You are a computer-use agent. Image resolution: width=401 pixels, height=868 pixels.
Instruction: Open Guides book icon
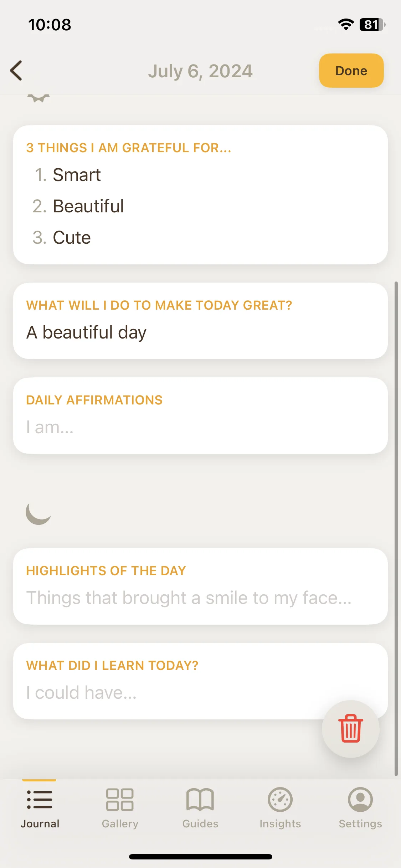[x=200, y=799]
